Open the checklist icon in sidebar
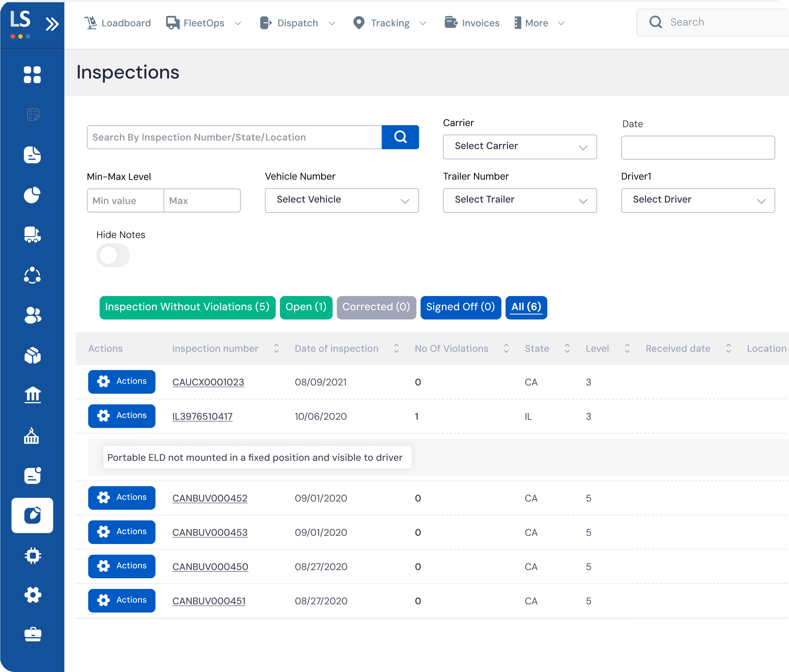The height and width of the screenshot is (672, 789). pos(33,115)
